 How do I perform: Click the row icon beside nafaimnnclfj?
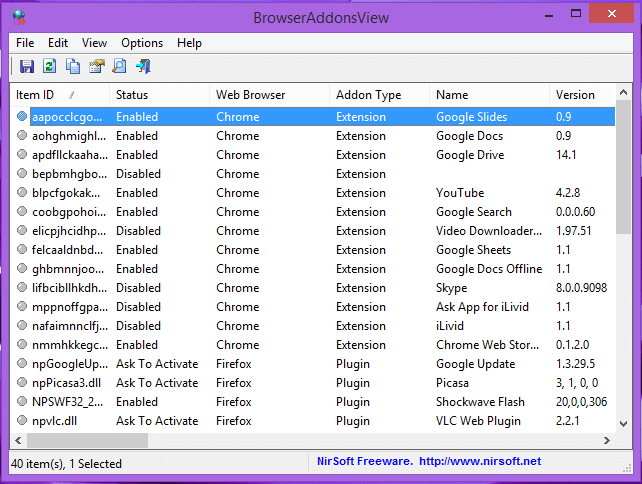(22, 326)
